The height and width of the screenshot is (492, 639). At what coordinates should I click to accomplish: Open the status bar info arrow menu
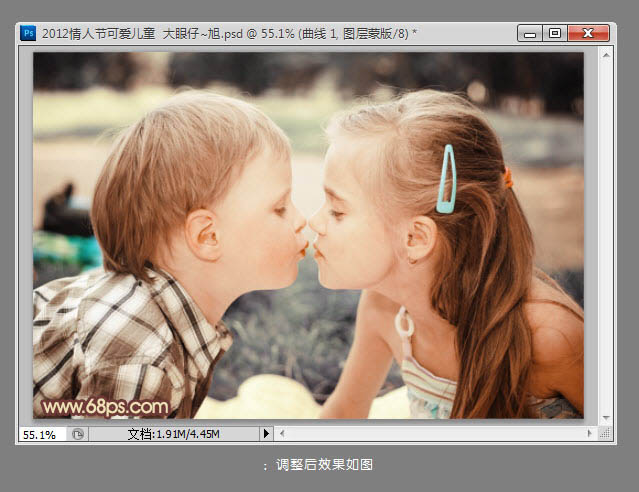pyautogui.click(x=266, y=434)
